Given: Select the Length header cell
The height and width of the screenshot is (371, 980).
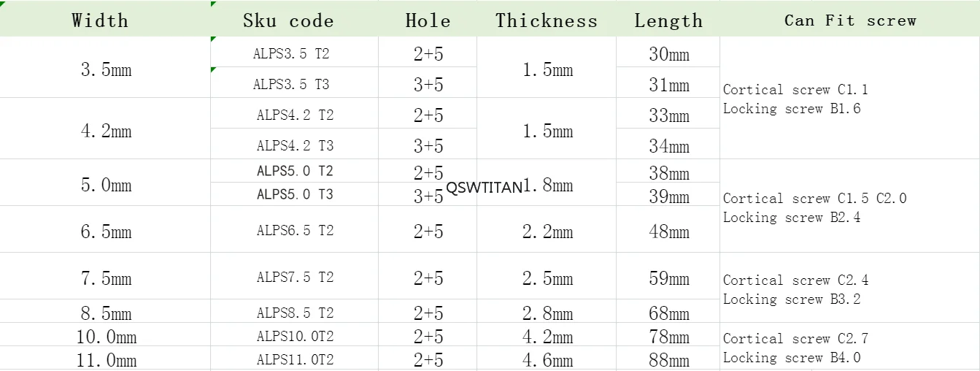Looking at the screenshot, I should (x=668, y=18).
